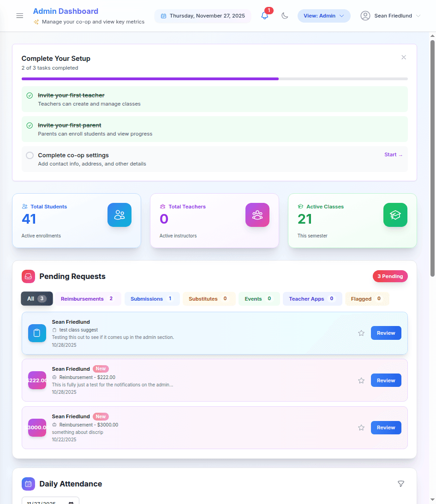Expand the Sean Friedlund profile menu
This screenshot has width=436, height=504.
(x=390, y=15)
